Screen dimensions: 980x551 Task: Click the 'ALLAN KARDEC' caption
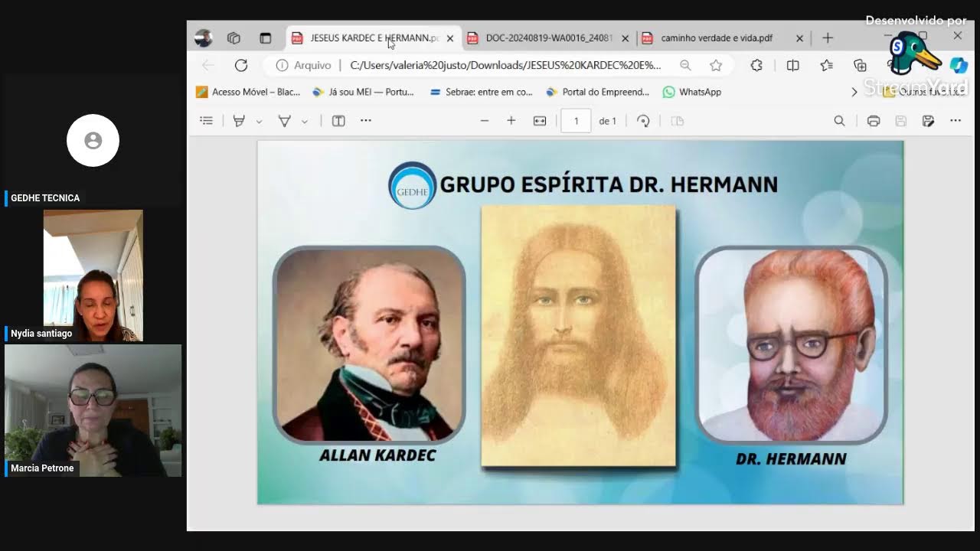pos(377,455)
